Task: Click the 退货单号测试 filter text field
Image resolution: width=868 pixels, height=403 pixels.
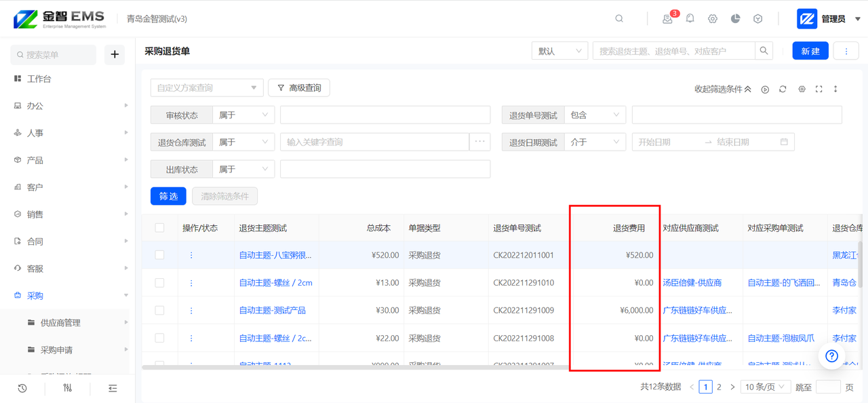Action: 736,115
